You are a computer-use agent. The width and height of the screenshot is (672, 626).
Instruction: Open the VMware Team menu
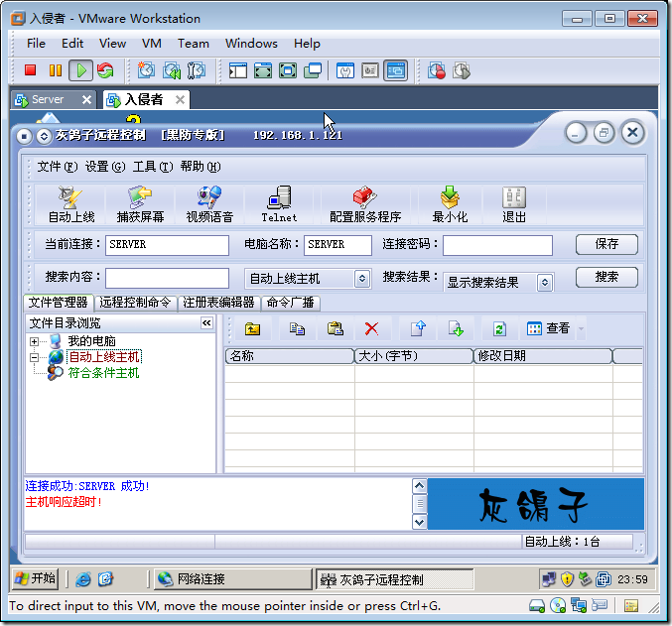pos(194,44)
